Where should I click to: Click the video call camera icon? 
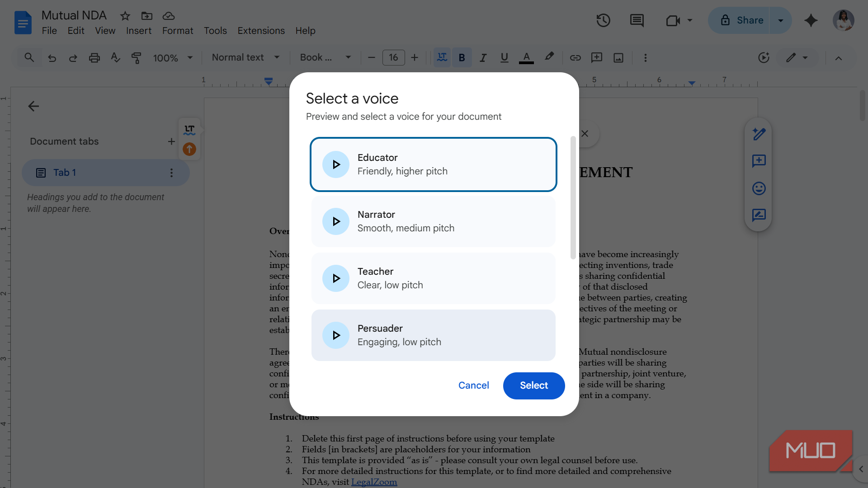point(673,20)
